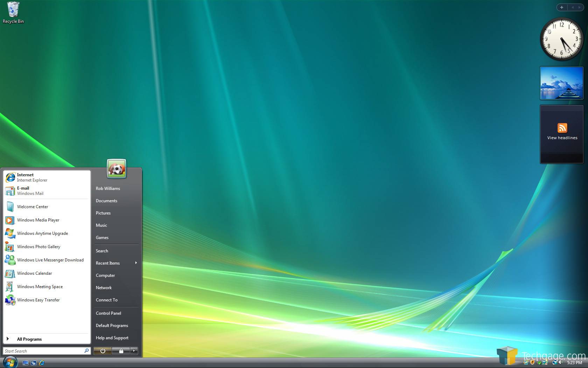Launch Windows Photo Gallery

(x=47, y=247)
